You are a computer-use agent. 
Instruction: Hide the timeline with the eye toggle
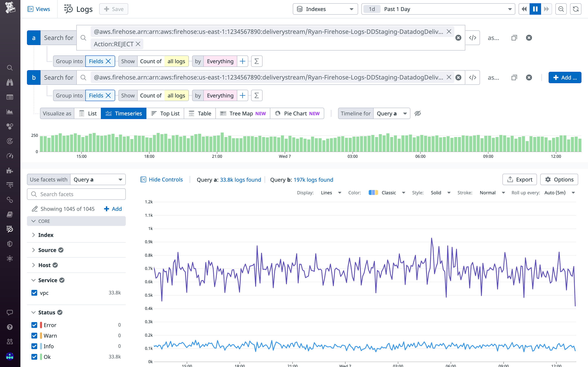coord(418,113)
